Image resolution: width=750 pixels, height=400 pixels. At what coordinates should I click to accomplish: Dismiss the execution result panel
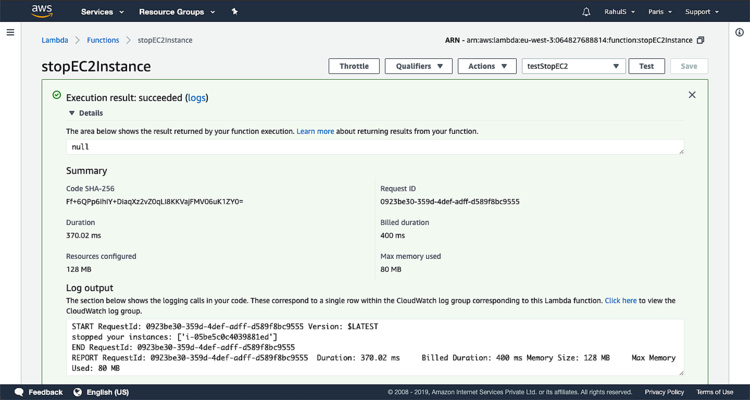pyautogui.click(x=692, y=95)
